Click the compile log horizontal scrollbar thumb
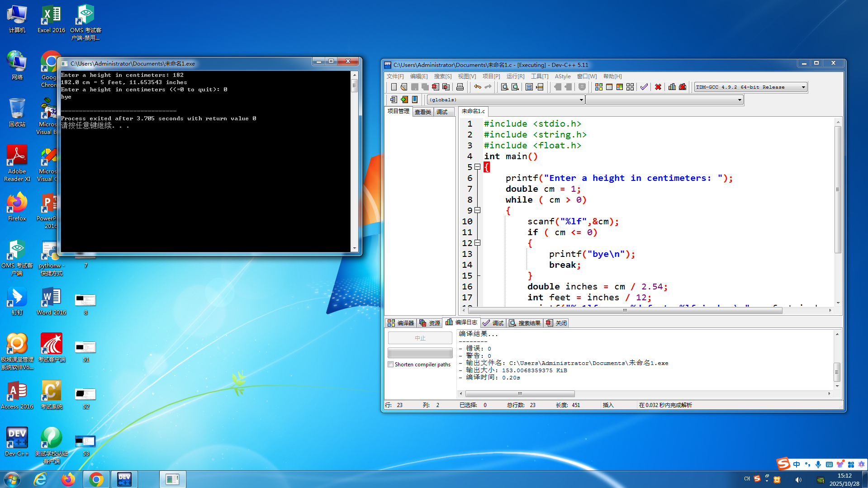Screen dimensions: 868x488 tap(520, 394)
